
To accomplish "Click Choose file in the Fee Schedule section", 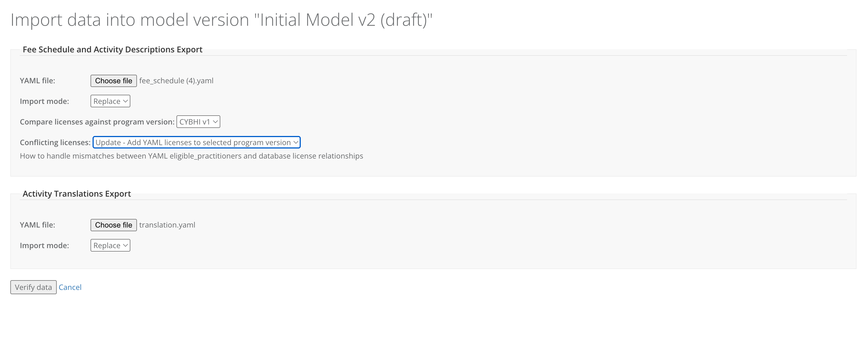I will point(113,81).
